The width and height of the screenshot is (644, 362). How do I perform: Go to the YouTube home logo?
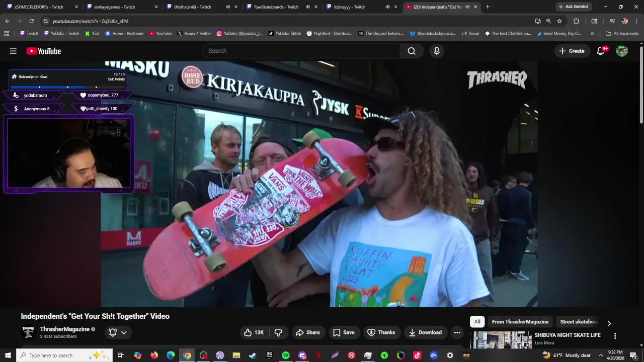coord(44,51)
